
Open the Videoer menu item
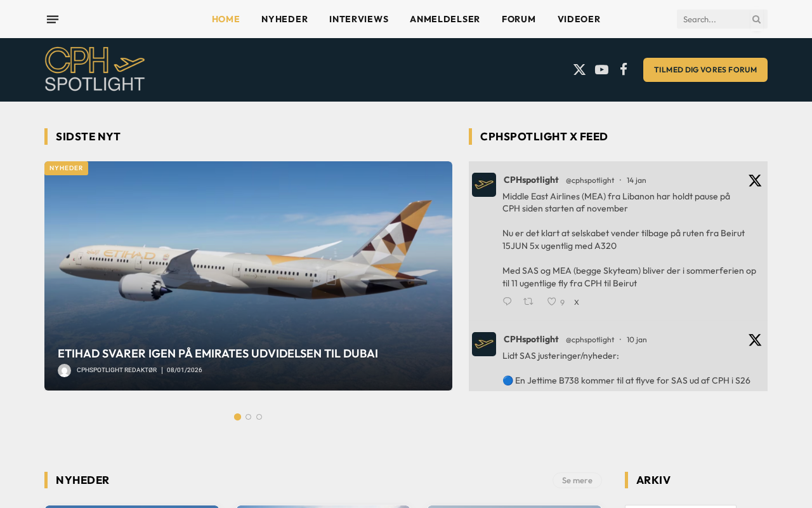pyautogui.click(x=579, y=19)
